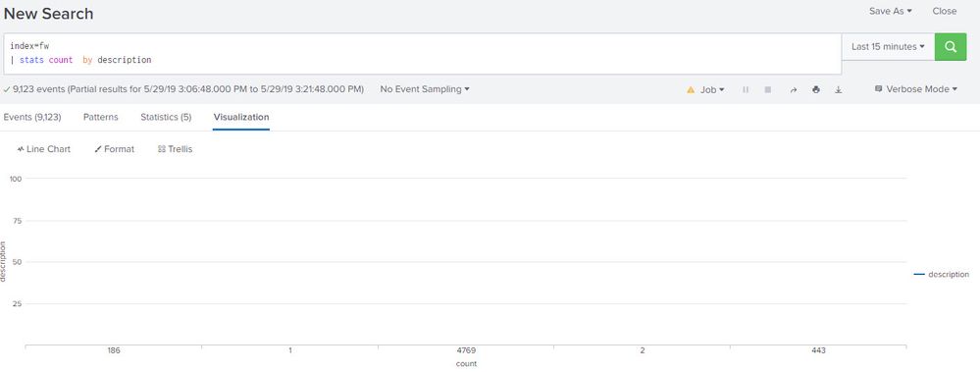Open the Patterns tab

tap(101, 117)
